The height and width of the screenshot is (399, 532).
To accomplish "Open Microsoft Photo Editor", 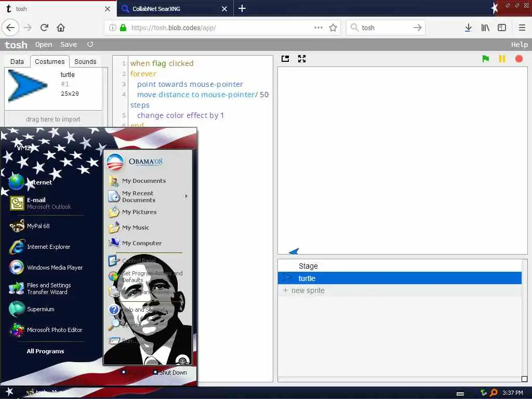I will pyautogui.click(x=46, y=330).
